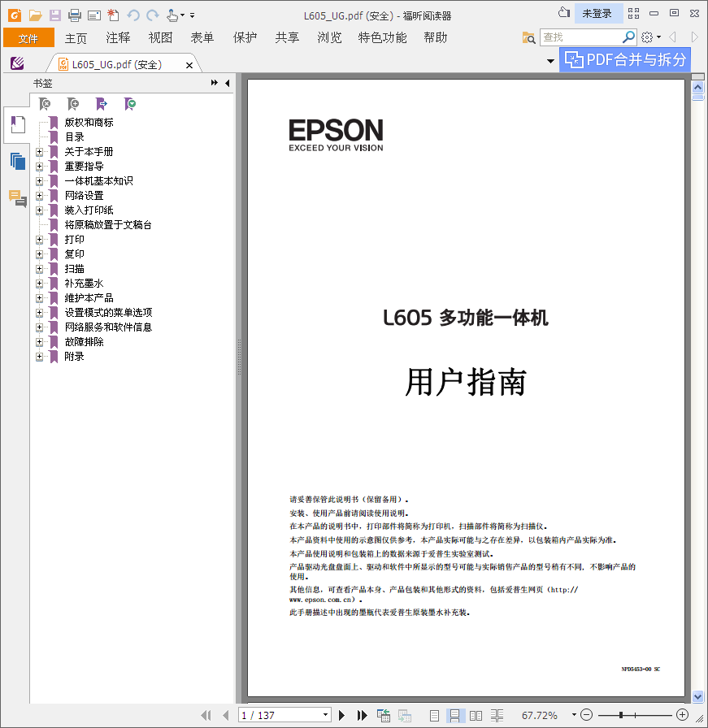Go to the previous page
This screenshot has width=708, height=728.
226,715
